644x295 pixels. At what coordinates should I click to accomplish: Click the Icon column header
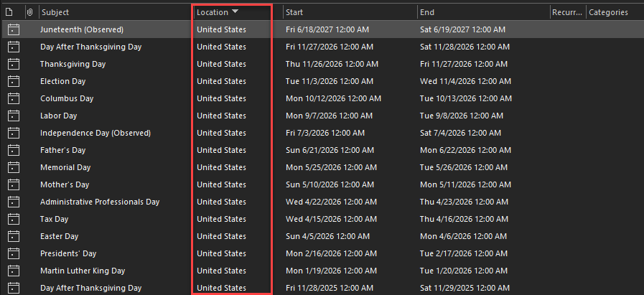click(9, 12)
